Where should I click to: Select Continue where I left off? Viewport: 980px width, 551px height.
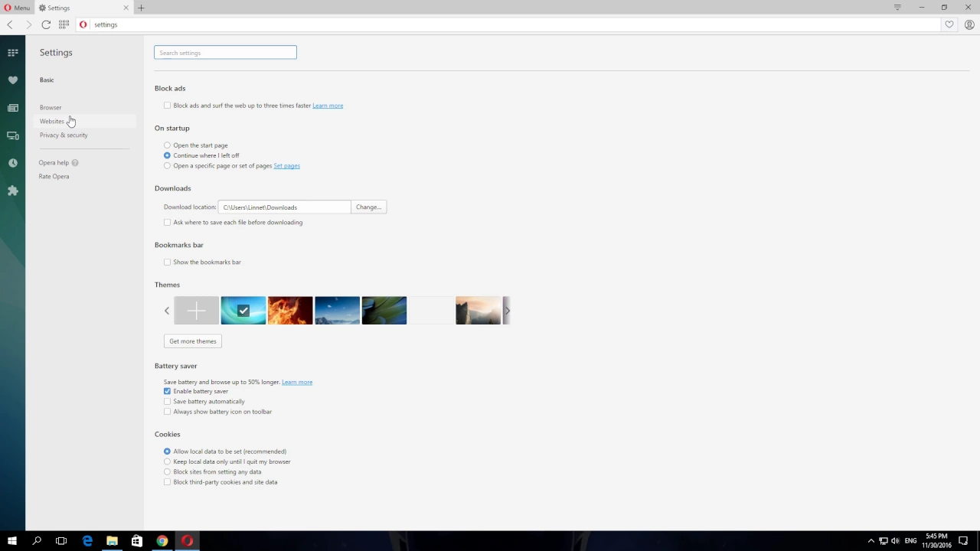[x=167, y=155]
